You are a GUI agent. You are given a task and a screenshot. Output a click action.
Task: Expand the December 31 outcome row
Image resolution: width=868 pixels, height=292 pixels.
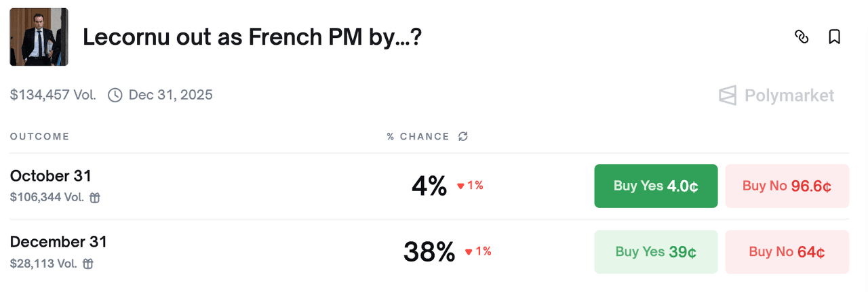pos(58,242)
